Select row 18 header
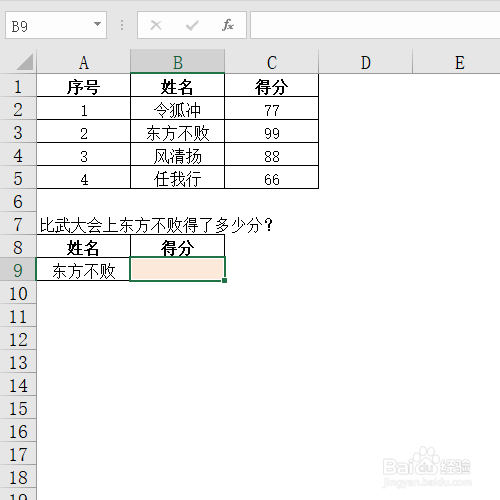The image size is (500, 500). click(x=18, y=477)
